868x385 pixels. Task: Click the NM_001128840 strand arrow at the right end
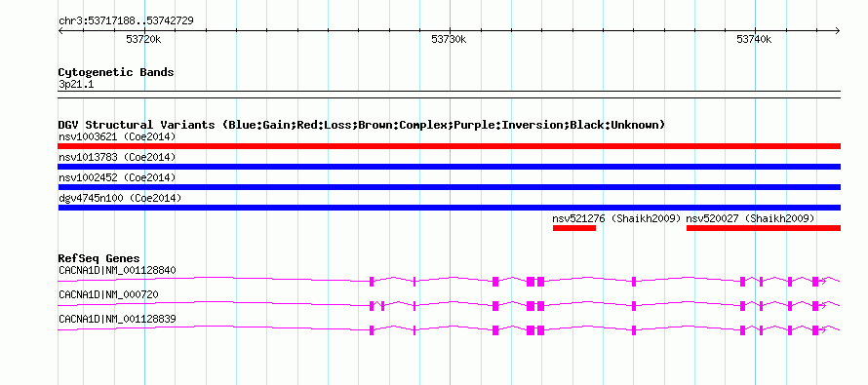pos(823,282)
